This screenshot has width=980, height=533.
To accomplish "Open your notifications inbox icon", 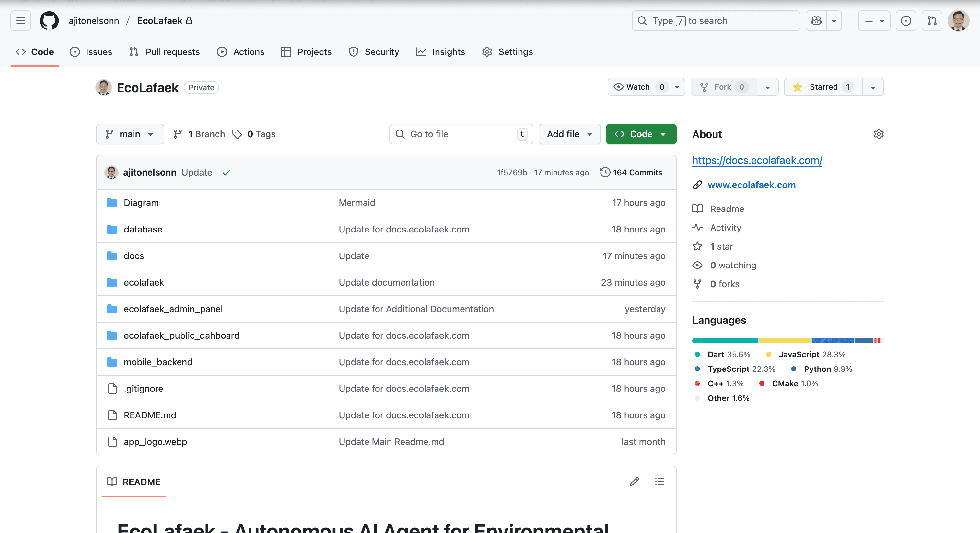I will click(x=906, y=20).
